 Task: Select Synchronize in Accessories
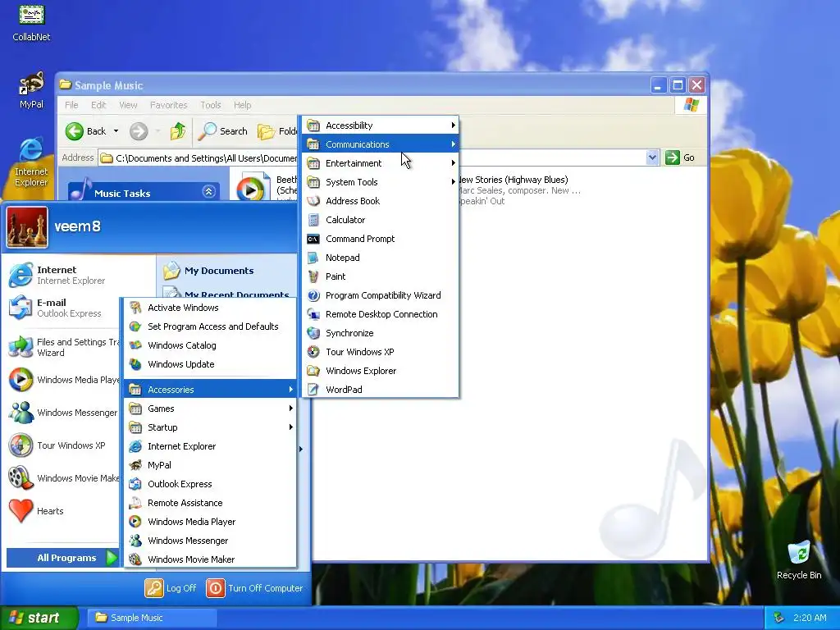pos(381,333)
